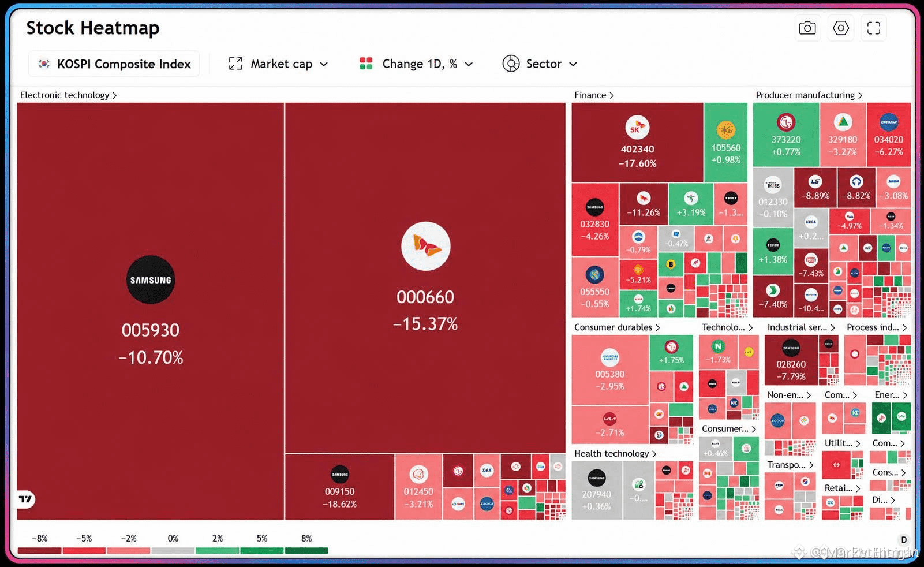The image size is (924, 567).
Task: Click the Samsung logo on the 032830 tile
Action: [595, 207]
